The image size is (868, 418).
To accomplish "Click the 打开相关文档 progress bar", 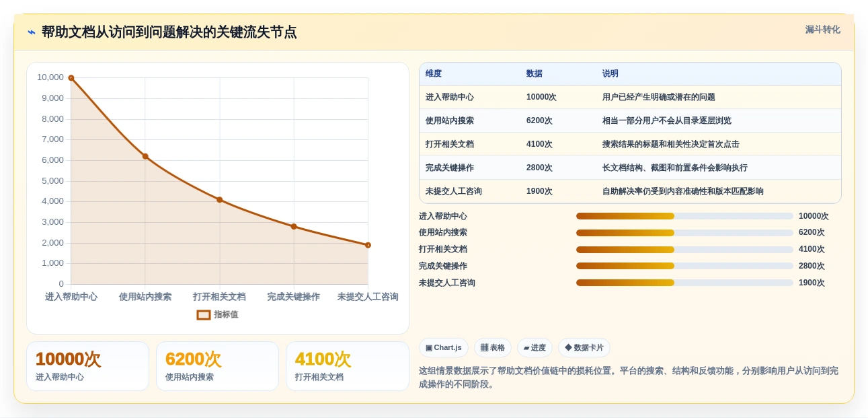I will (x=684, y=249).
